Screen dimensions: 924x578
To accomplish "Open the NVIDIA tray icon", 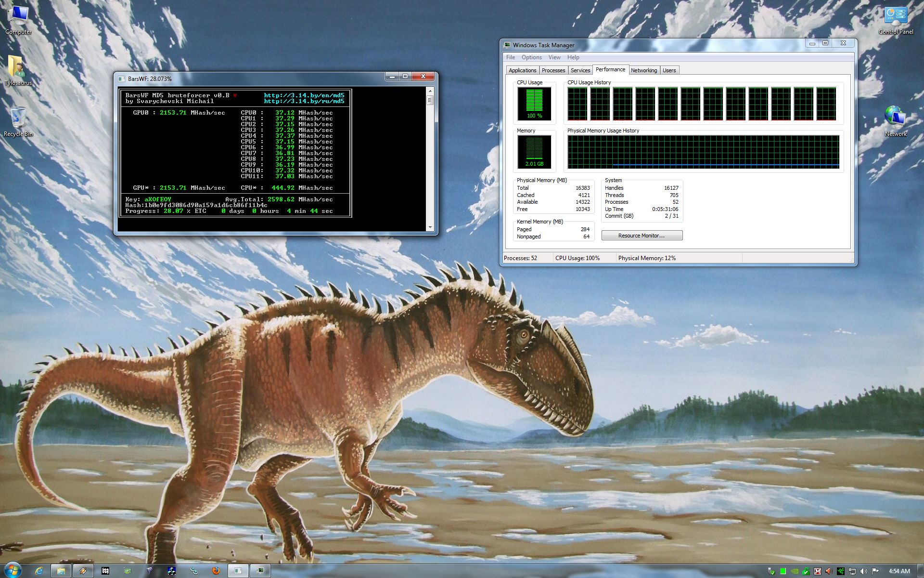I will tap(795, 571).
